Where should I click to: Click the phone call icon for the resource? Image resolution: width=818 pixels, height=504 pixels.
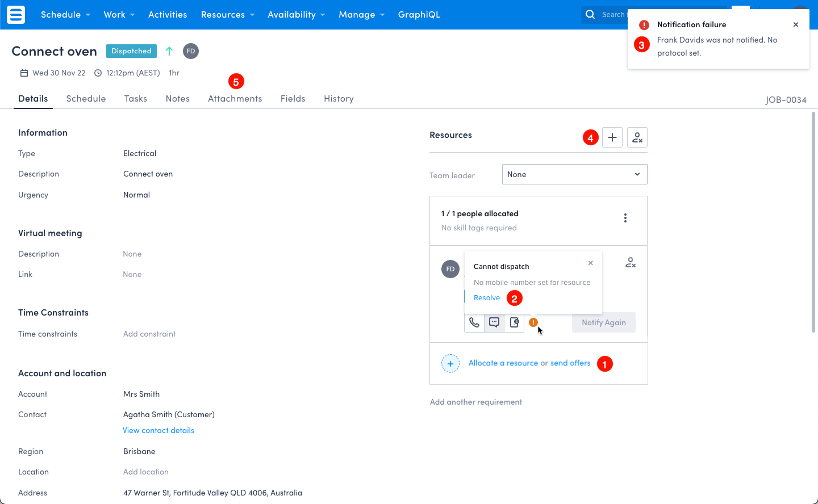(x=474, y=322)
